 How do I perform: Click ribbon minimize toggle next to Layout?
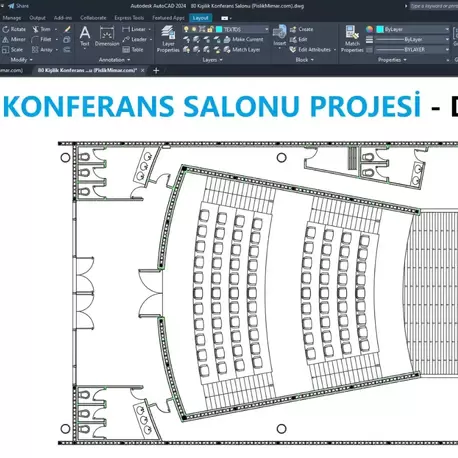226,18
